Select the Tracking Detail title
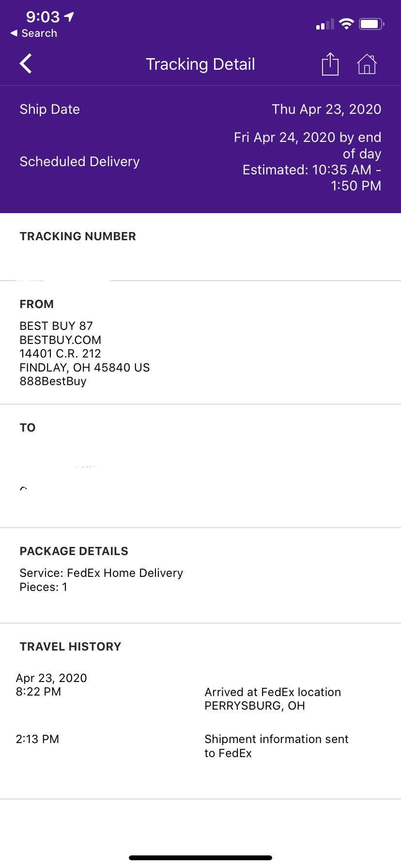Viewport: 401px width, 868px height. pos(200,64)
